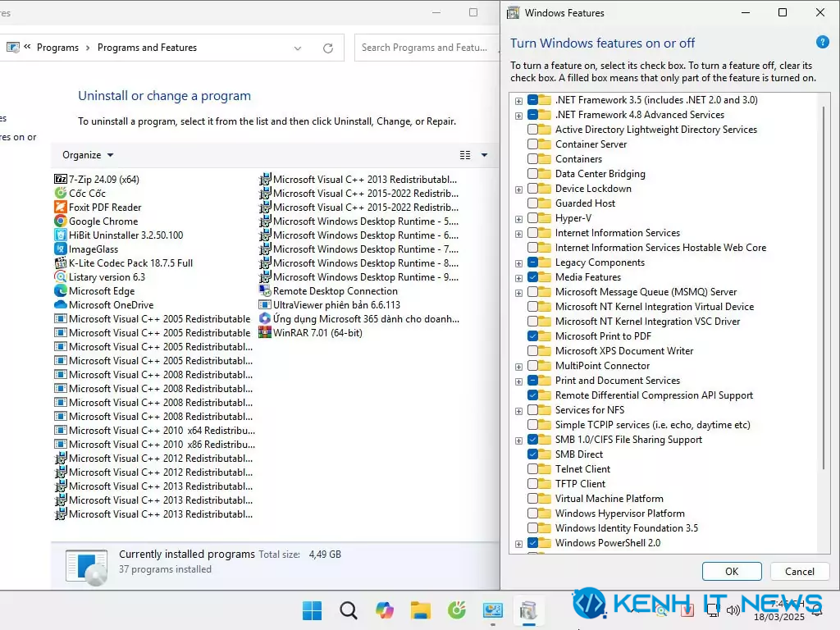Click the Microsoft Edge program icon
The image size is (840, 630).
[61, 290]
